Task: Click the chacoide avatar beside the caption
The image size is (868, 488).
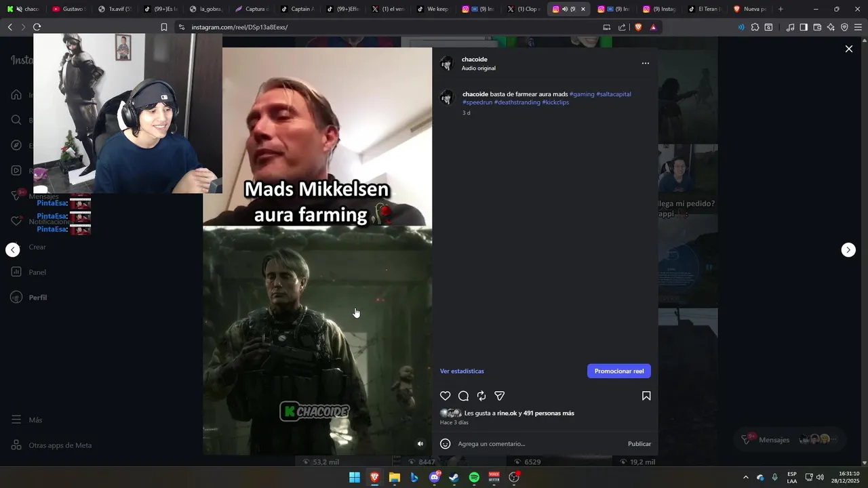Action: (x=447, y=98)
